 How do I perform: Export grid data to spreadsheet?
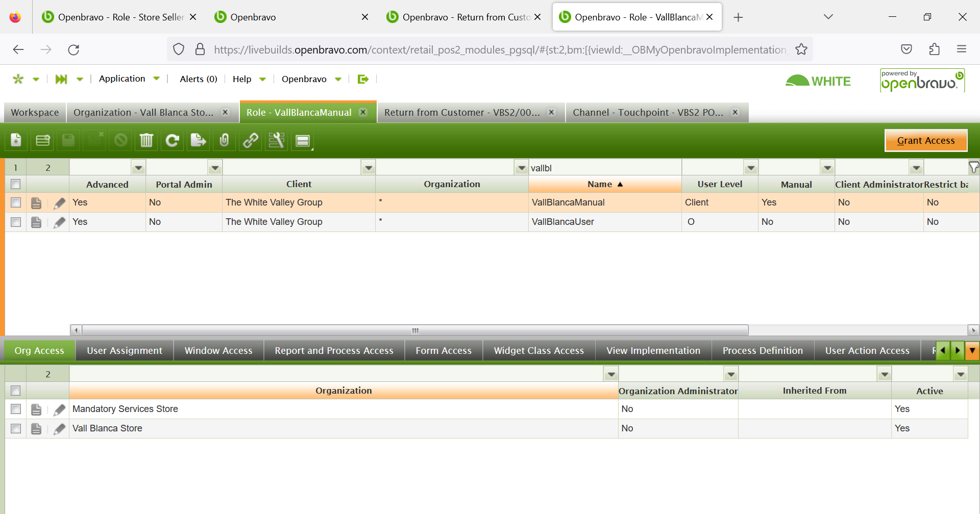click(198, 140)
